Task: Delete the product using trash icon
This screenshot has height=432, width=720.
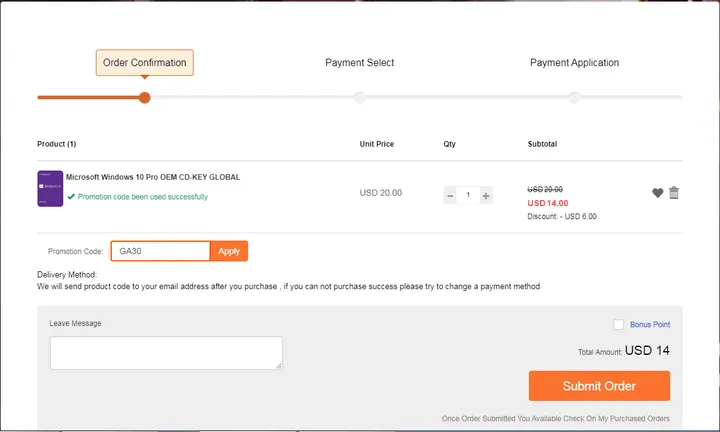Action: tap(674, 193)
